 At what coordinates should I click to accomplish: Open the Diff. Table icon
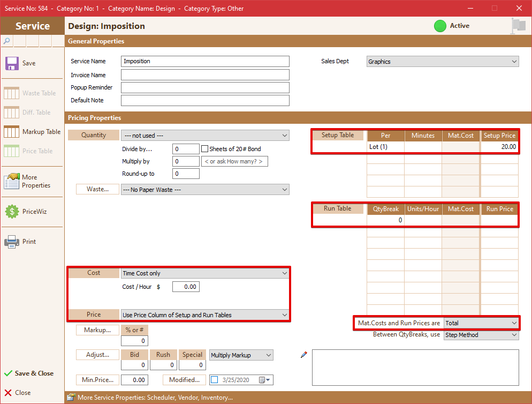12,113
